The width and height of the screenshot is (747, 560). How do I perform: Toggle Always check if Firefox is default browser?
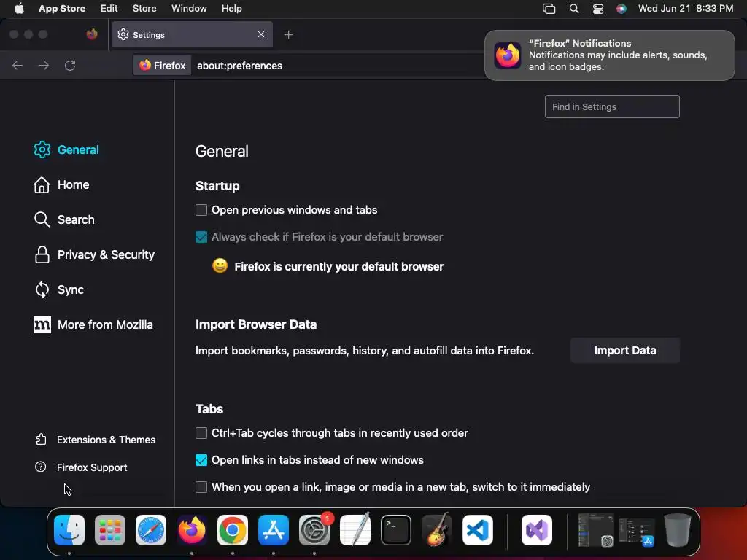201,237
